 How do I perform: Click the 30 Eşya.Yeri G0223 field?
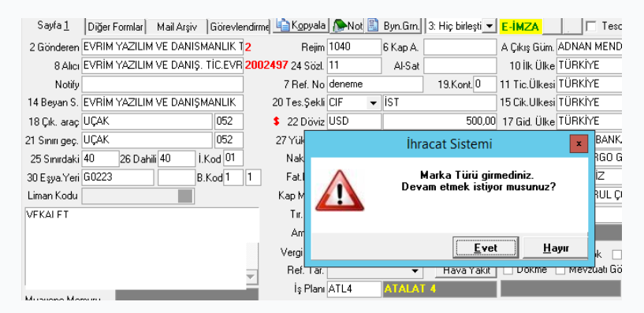(118, 177)
